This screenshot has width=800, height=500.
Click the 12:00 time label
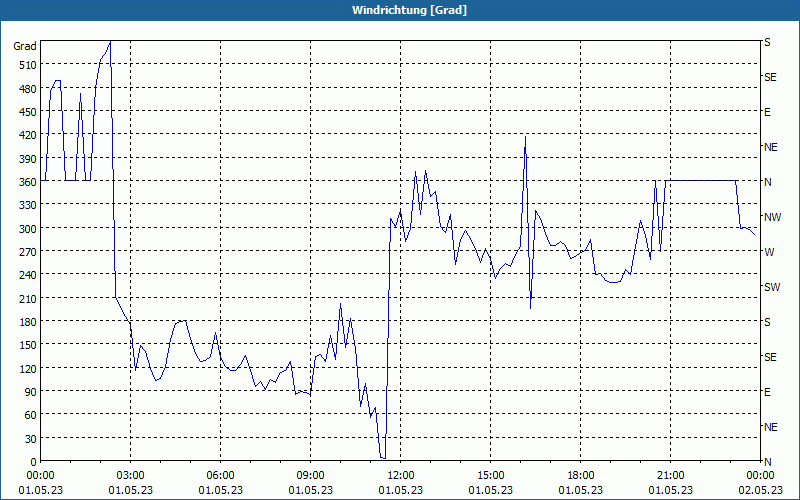(401, 476)
